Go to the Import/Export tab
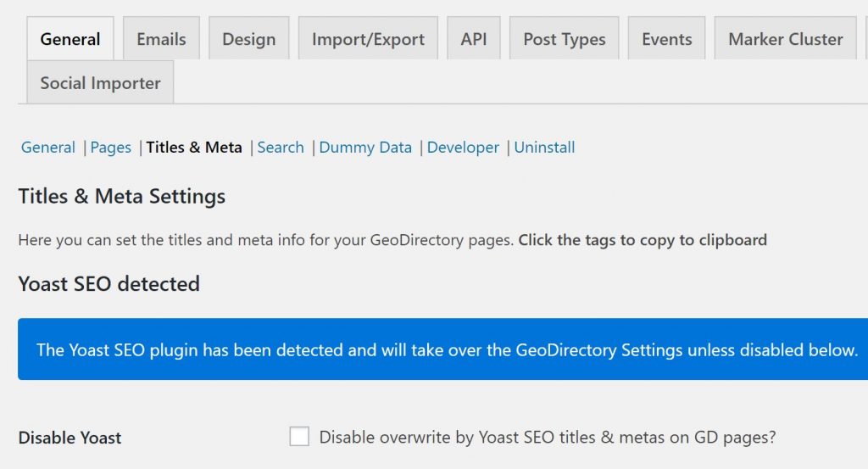 coord(368,39)
